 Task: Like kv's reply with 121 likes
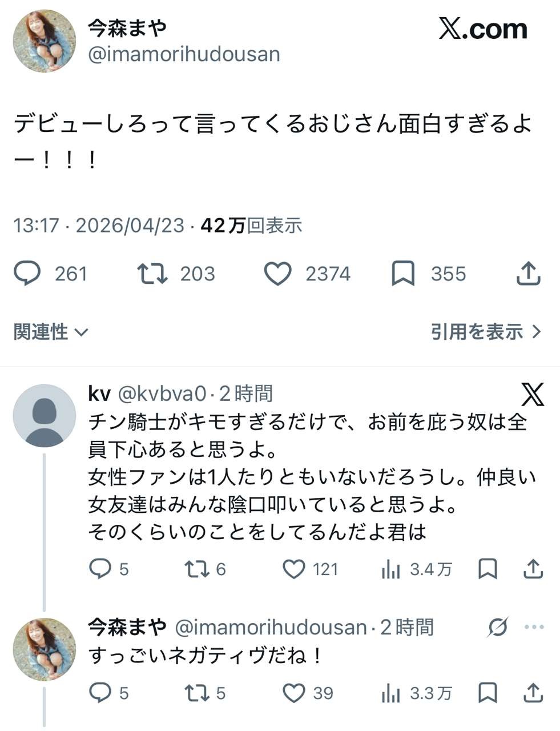pos(294,569)
